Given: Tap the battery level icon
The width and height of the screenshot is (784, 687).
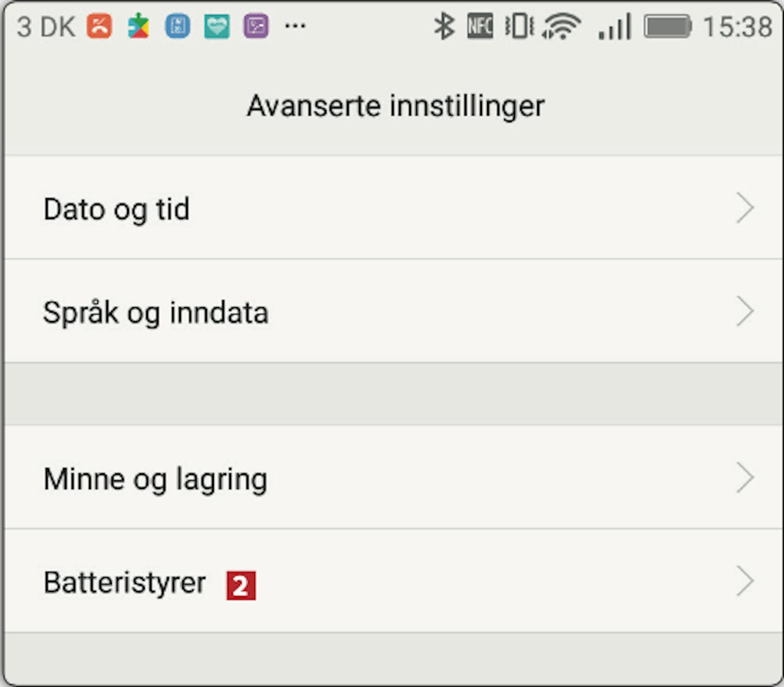Looking at the screenshot, I should coord(668,26).
